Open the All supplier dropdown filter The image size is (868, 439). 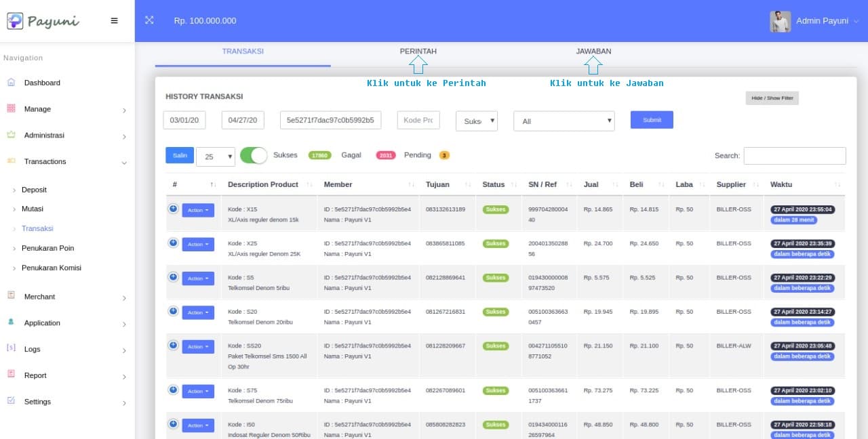tap(564, 121)
